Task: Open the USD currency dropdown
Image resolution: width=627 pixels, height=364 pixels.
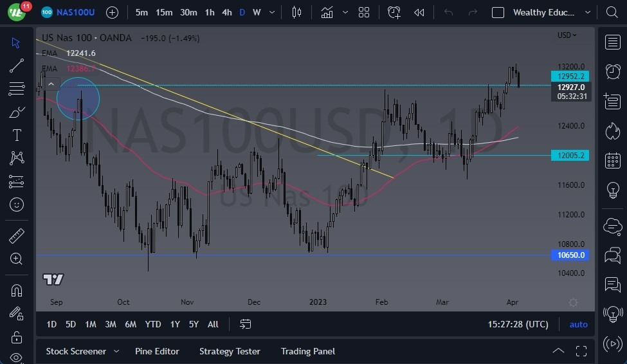Action: (x=567, y=35)
